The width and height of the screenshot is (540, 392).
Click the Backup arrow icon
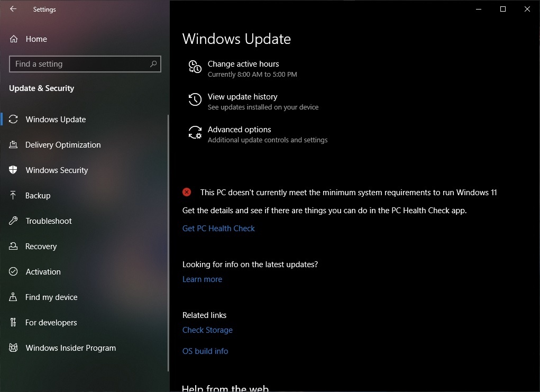(x=13, y=195)
